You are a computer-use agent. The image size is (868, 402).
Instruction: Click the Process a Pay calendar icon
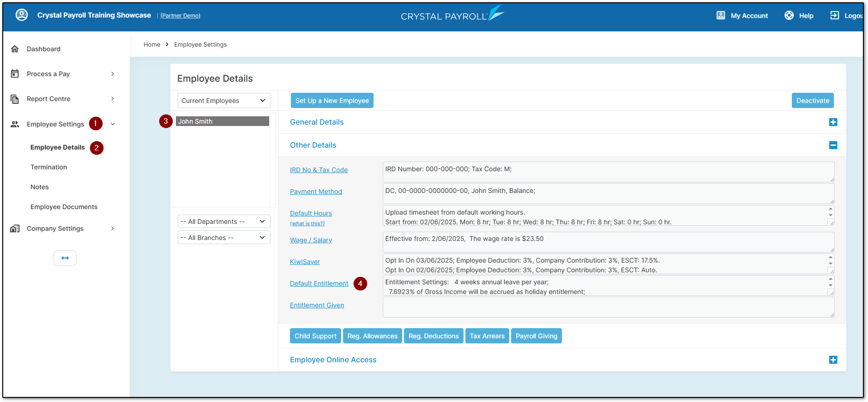(15, 74)
